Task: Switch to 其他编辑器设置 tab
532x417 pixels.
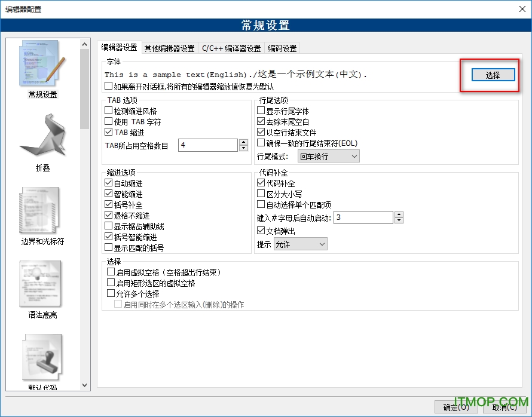Action: point(169,48)
